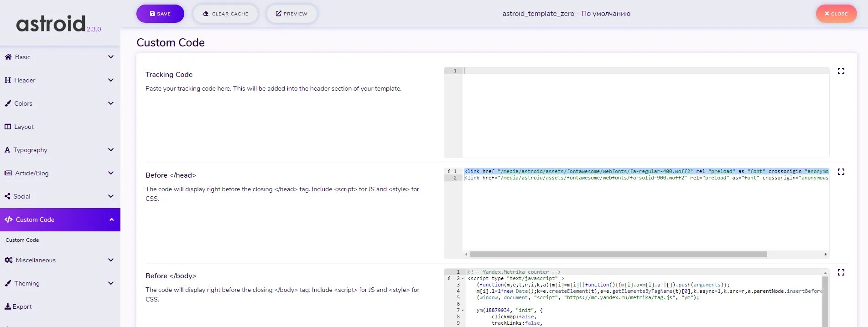868x327 pixels.
Task: Expand the Article/Blog chevron
Action: 111,173
